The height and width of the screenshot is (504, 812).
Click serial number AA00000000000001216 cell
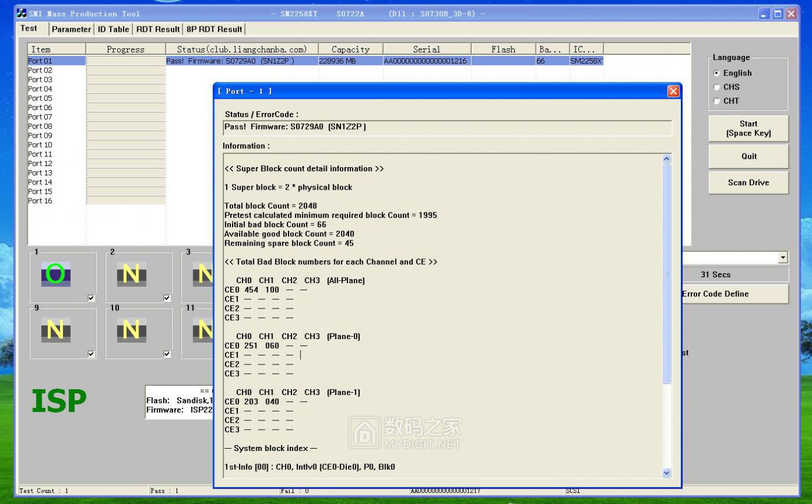pos(425,61)
